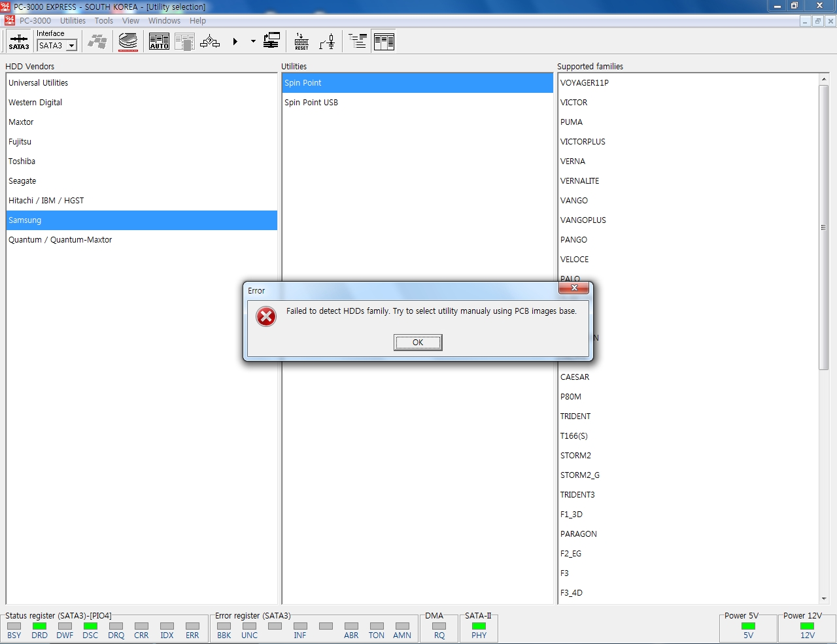
Task: Open the Utilities menu
Action: coord(73,21)
